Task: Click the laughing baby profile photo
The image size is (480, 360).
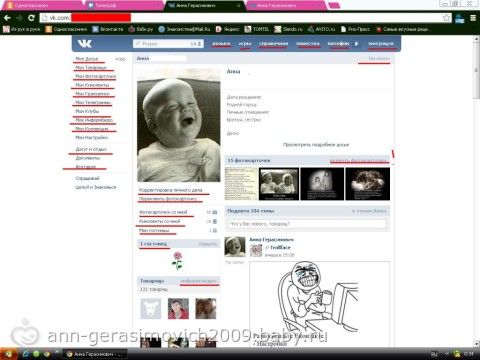Action: point(179,125)
